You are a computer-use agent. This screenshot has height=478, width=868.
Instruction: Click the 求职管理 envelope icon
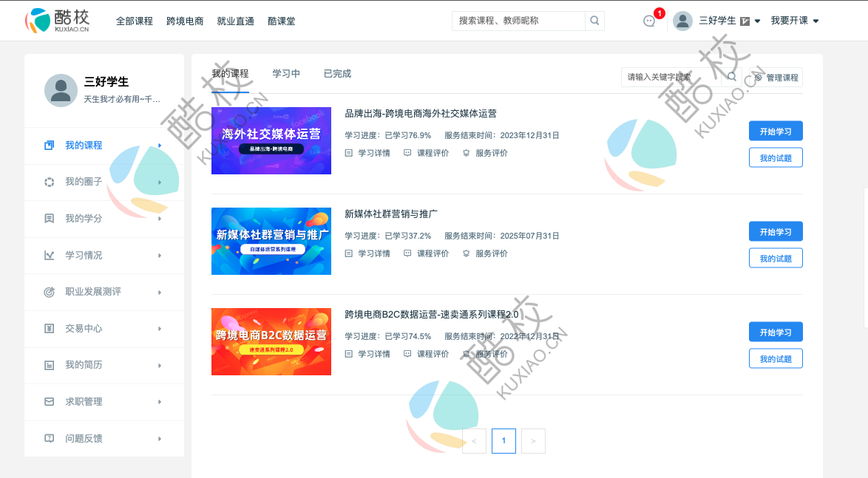coord(50,402)
